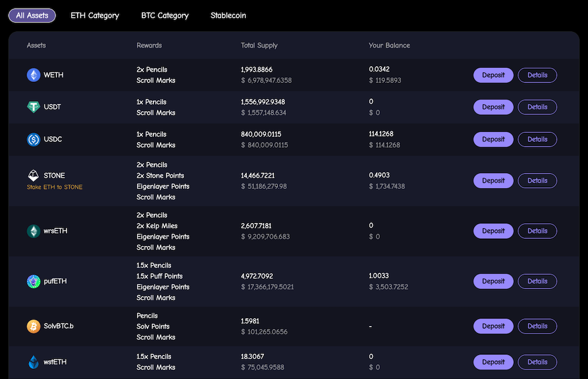Select the wrsETH token icon
This screenshot has width=588, height=379.
point(34,231)
